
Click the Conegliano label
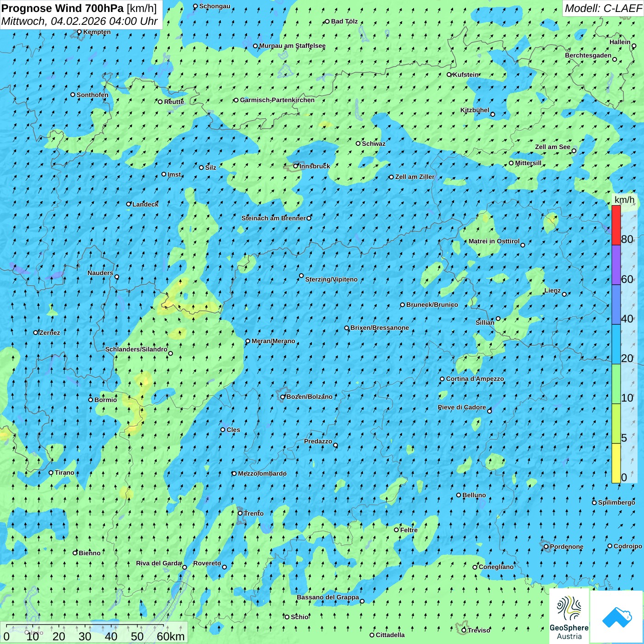[x=496, y=567]
